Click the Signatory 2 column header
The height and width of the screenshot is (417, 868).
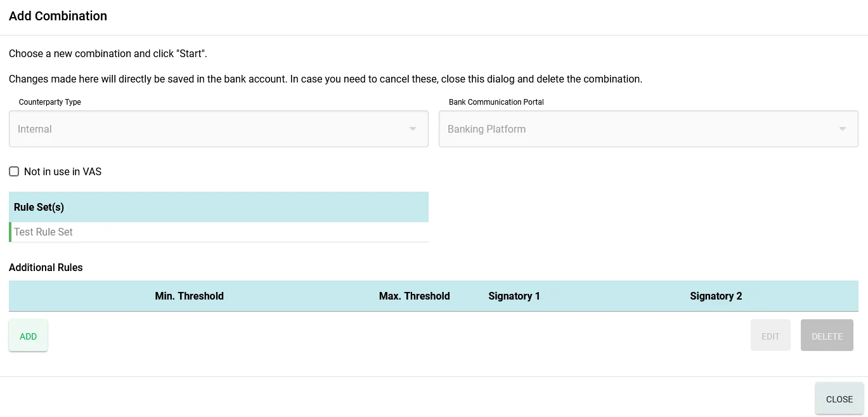click(716, 296)
